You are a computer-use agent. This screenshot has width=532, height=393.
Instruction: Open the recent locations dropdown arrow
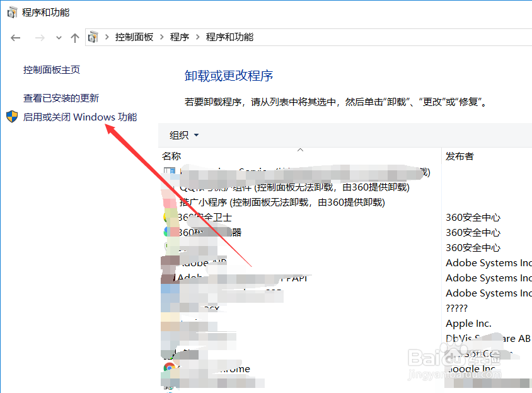(59, 38)
